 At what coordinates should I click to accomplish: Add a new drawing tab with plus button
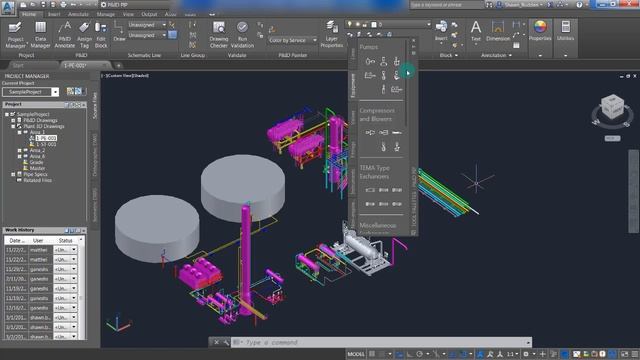point(118,65)
